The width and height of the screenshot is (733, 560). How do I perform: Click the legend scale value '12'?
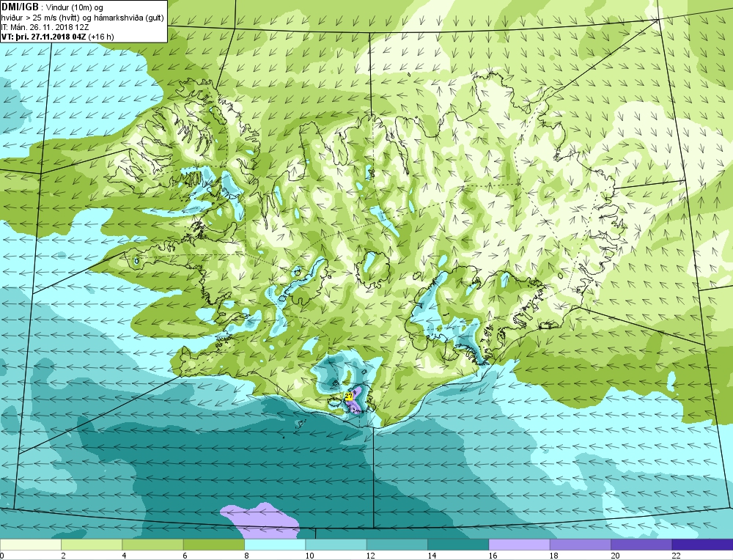(x=371, y=556)
